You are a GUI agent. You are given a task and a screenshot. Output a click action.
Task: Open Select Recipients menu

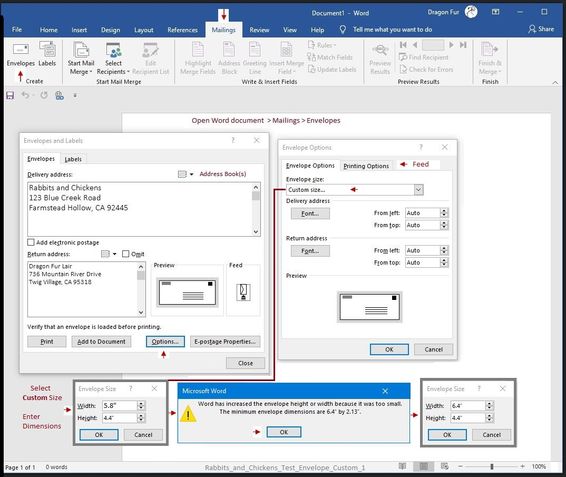click(113, 58)
